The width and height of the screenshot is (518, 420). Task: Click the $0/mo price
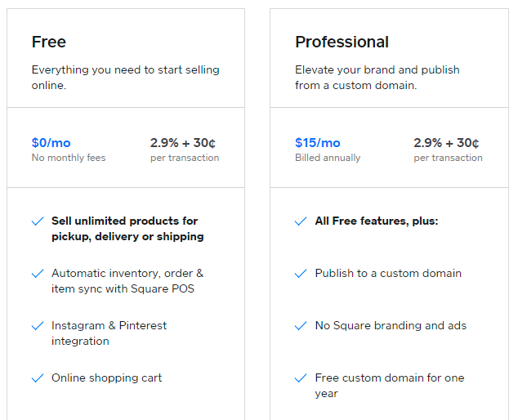tap(51, 143)
